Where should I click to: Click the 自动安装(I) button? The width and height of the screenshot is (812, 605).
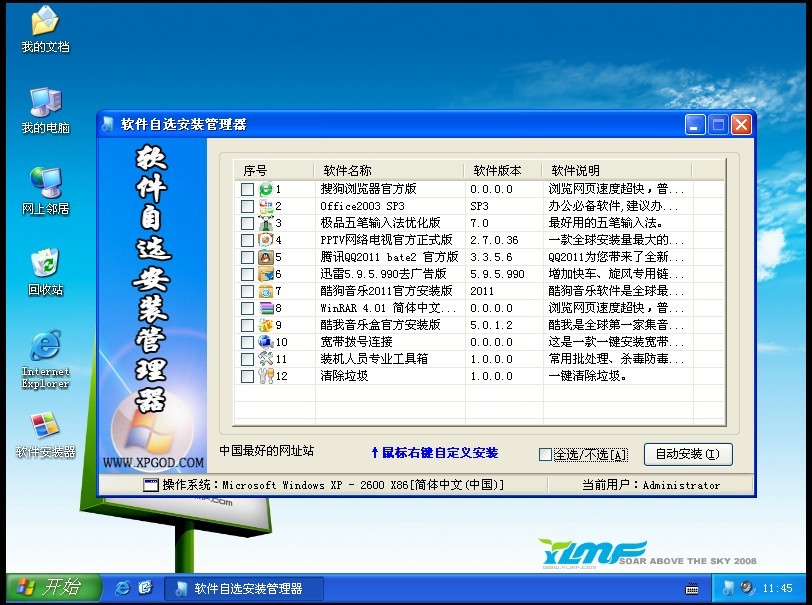click(x=688, y=454)
